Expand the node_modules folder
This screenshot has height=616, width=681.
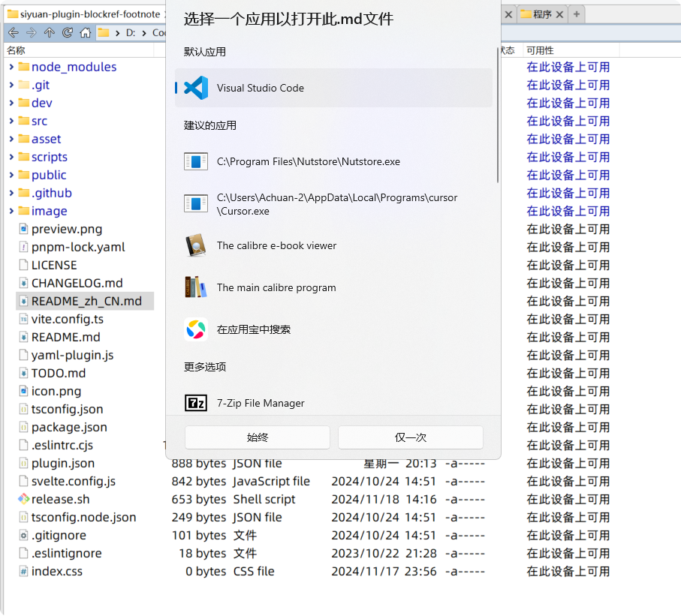point(11,67)
